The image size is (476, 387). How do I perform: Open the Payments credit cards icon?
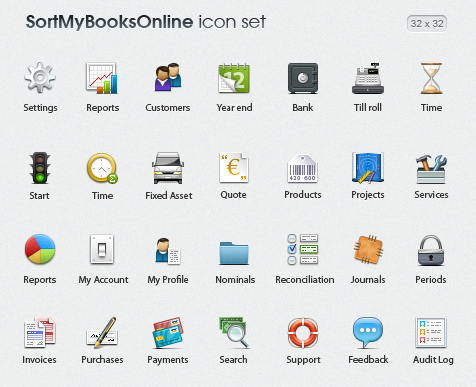coord(168,332)
